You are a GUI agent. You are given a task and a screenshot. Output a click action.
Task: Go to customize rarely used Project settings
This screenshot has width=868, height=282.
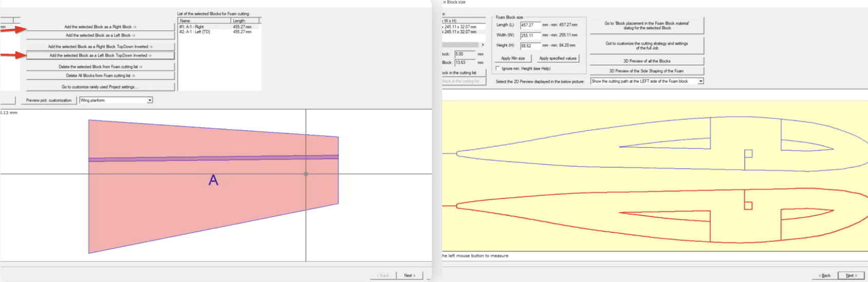pos(100,87)
